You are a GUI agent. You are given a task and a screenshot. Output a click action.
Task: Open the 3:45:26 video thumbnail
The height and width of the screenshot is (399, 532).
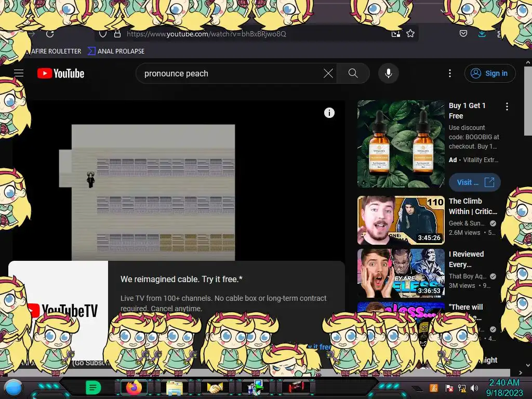[x=401, y=220]
